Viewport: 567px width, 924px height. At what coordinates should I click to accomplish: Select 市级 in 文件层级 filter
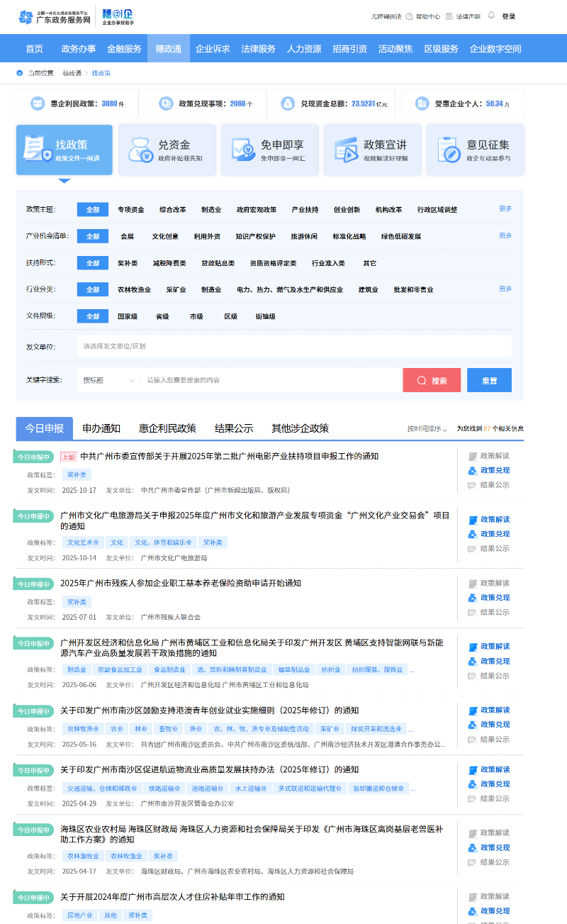[x=196, y=316]
